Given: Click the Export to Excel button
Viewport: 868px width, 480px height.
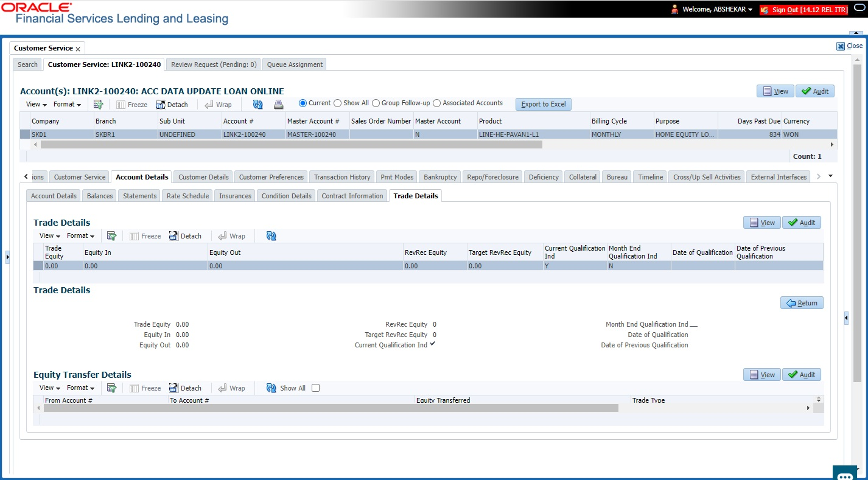Looking at the screenshot, I should [x=544, y=104].
